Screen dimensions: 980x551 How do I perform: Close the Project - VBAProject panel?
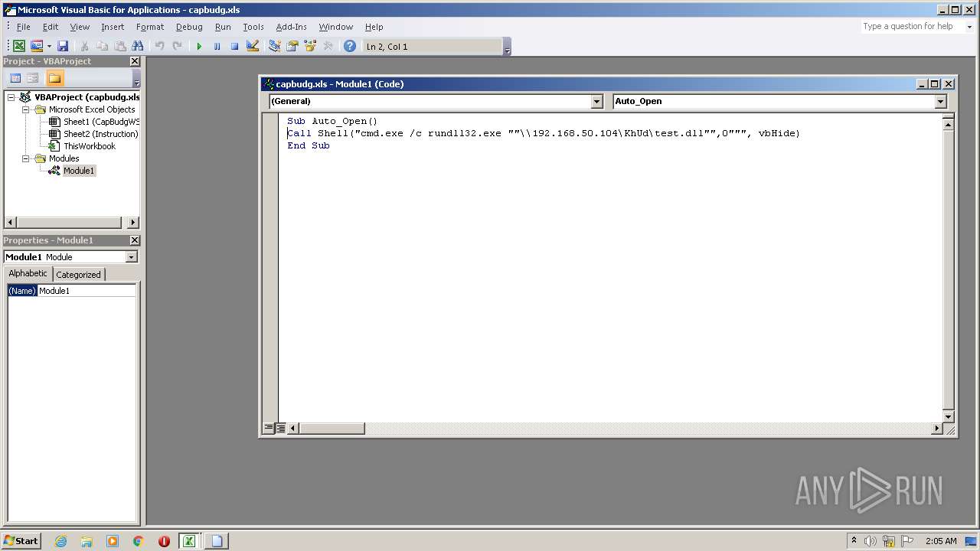coord(135,61)
